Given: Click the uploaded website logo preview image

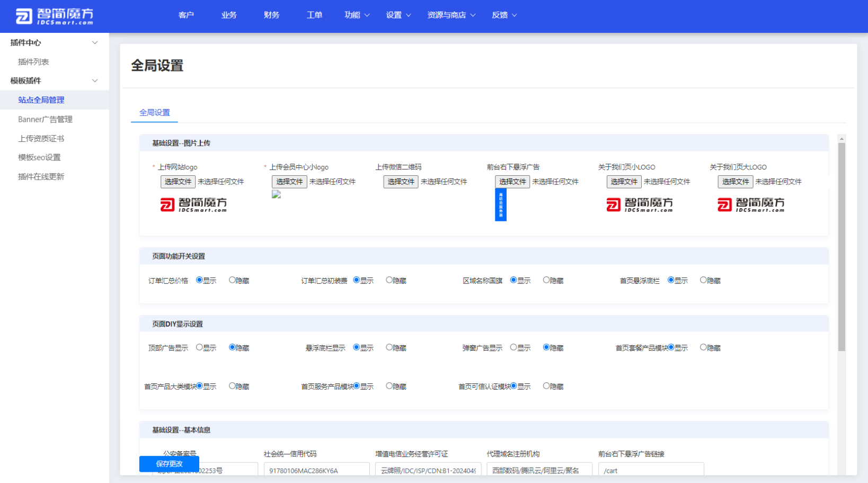Looking at the screenshot, I should point(193,205).
